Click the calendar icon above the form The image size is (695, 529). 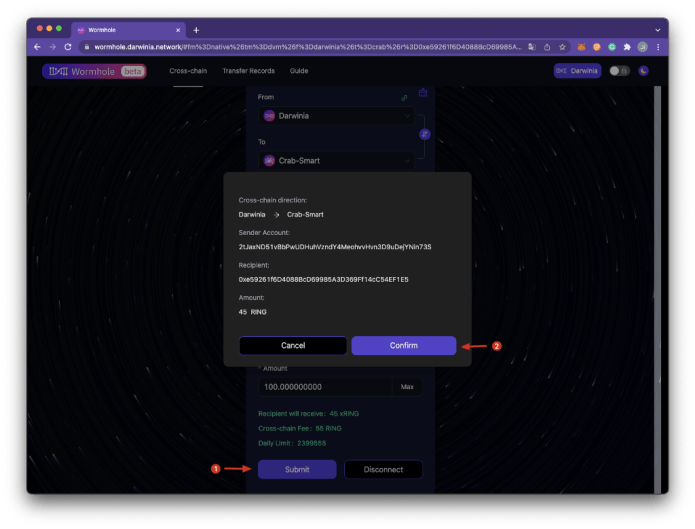(x=423, y=93)
